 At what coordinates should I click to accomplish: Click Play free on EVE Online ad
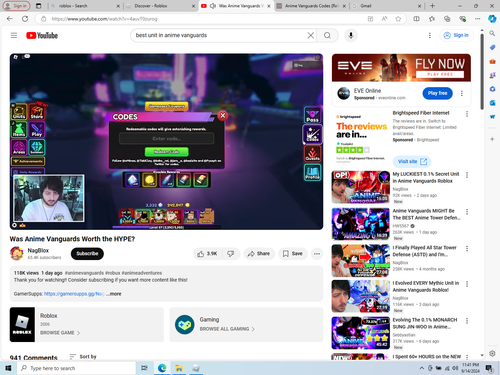click(437, 93)
